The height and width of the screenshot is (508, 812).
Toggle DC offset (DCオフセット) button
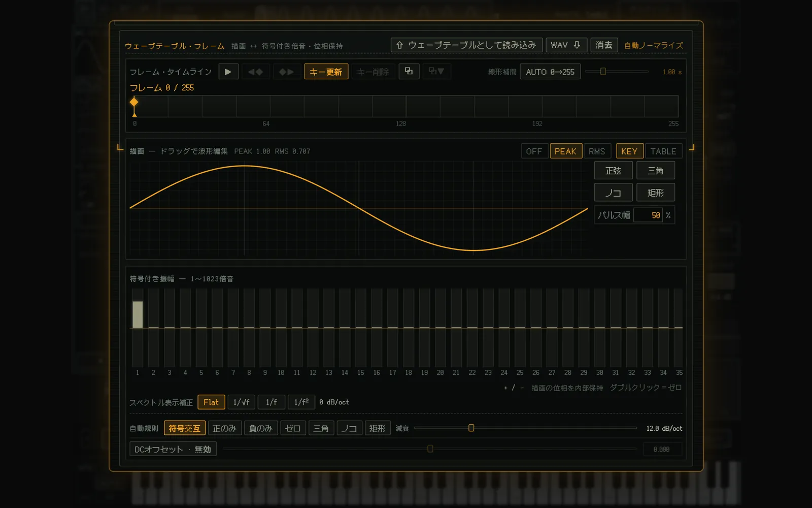[x=173, y=450]
